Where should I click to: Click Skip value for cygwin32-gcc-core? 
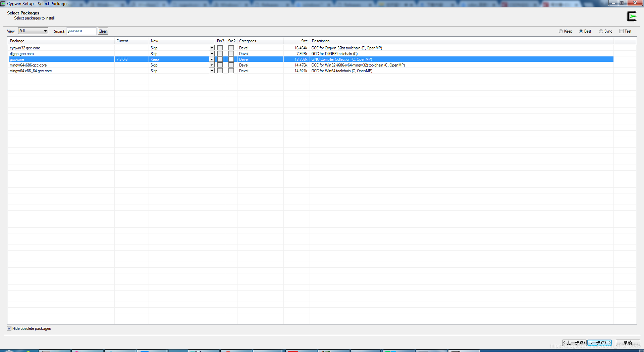[x=154, y=48]
